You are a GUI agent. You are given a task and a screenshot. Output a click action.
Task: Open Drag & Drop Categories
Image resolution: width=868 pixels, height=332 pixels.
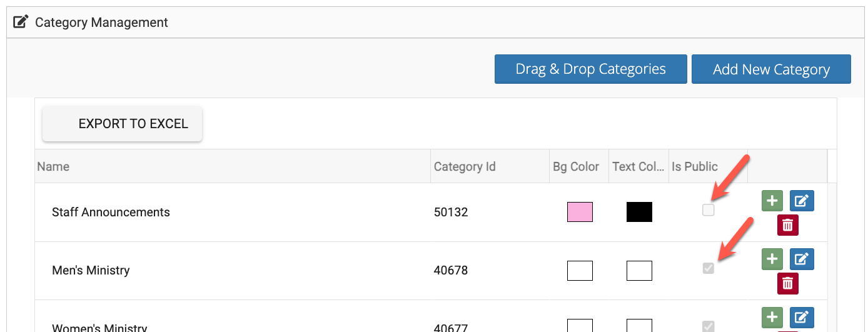click(x=590, y=69)
